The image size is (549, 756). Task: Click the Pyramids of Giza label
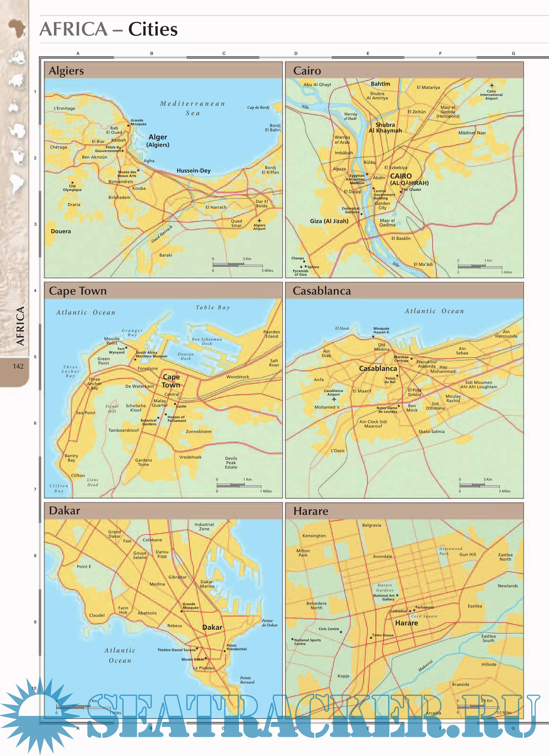[301, 273]
